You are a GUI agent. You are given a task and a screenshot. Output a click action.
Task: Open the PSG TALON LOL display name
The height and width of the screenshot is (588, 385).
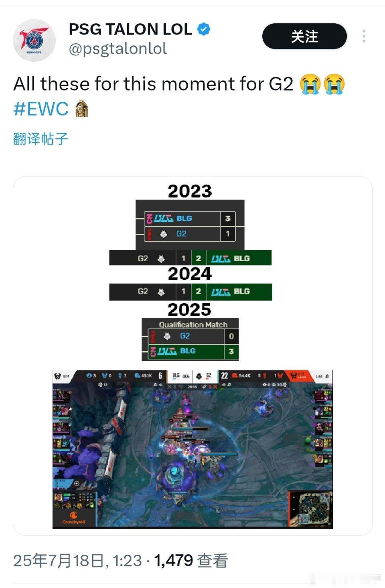[130, 29]
